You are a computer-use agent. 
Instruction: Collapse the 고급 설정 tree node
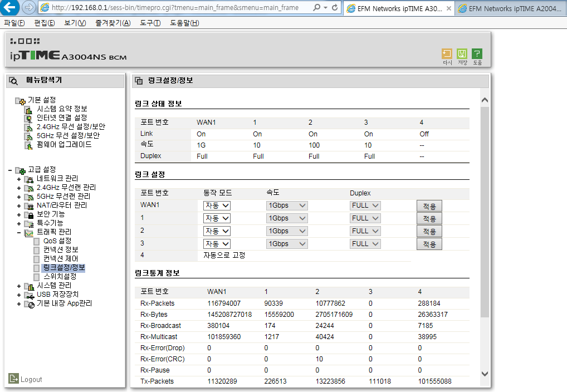(10, 170)
